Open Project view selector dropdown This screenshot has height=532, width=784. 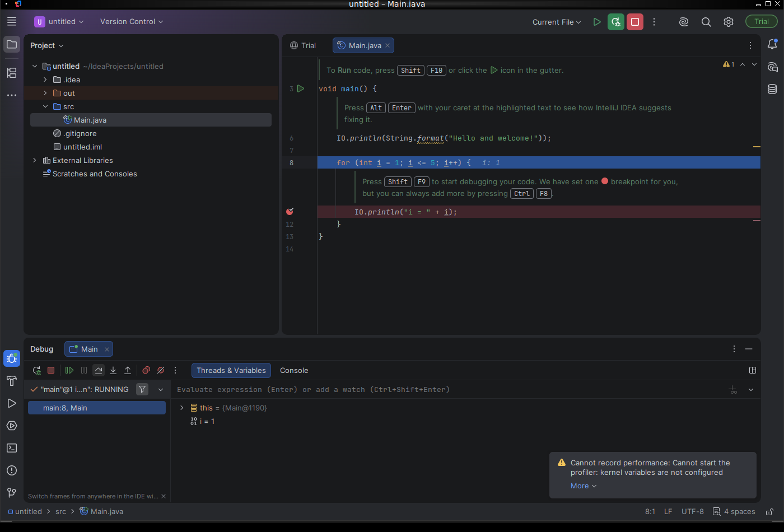[47, 45]
